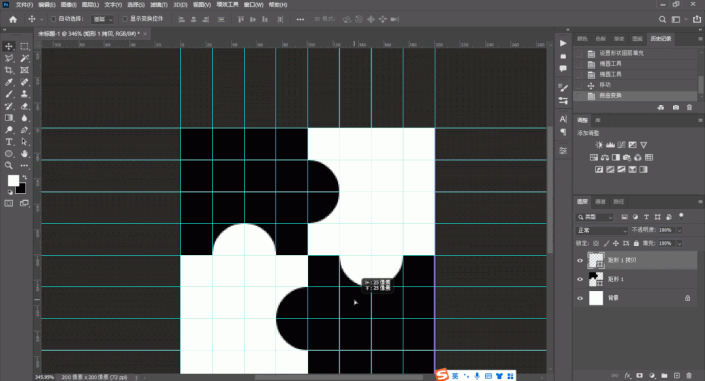Select the Ellipse shape tool
The image size is (705, 381).
(x=9, y=154)
